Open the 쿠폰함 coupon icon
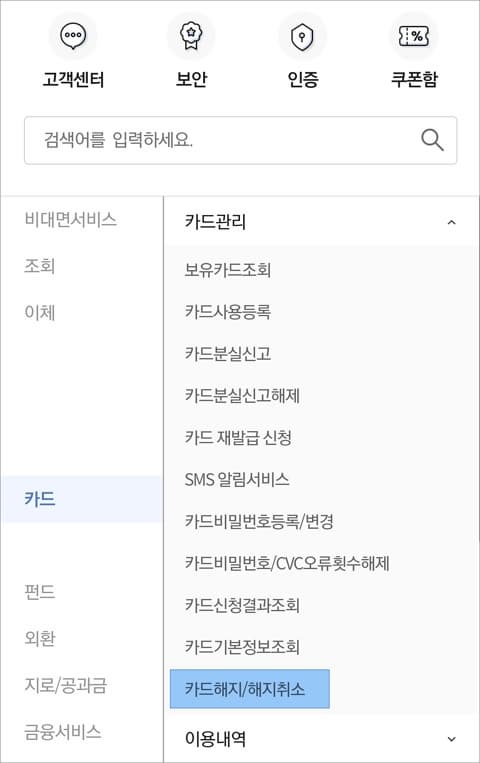480x763 pixels. [414, 36]
